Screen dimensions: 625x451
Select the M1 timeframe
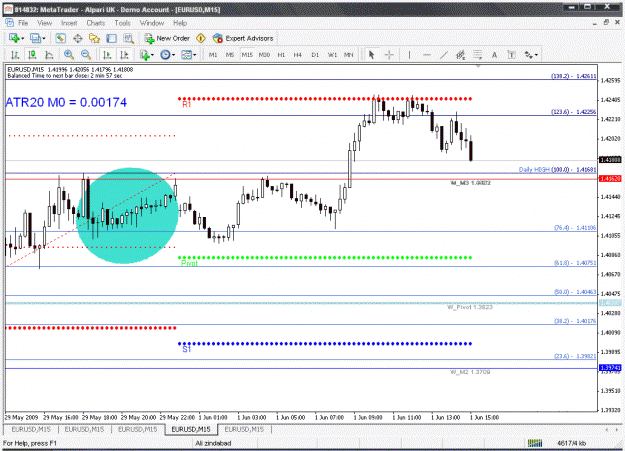point(213,55)
